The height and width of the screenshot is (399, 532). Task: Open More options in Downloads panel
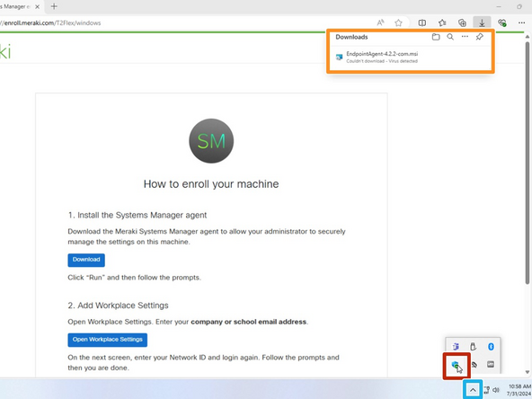click(465, 37)
